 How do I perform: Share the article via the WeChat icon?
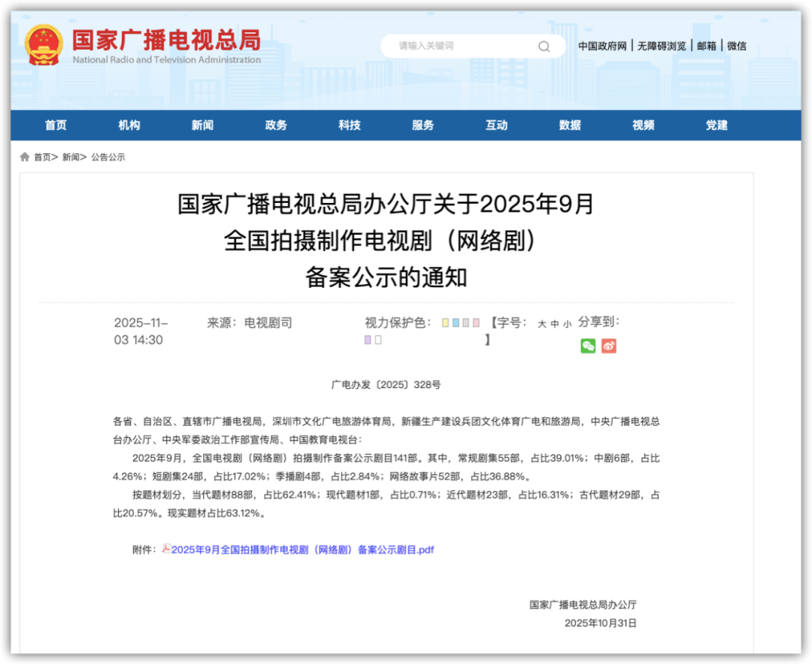pos(588,345)
